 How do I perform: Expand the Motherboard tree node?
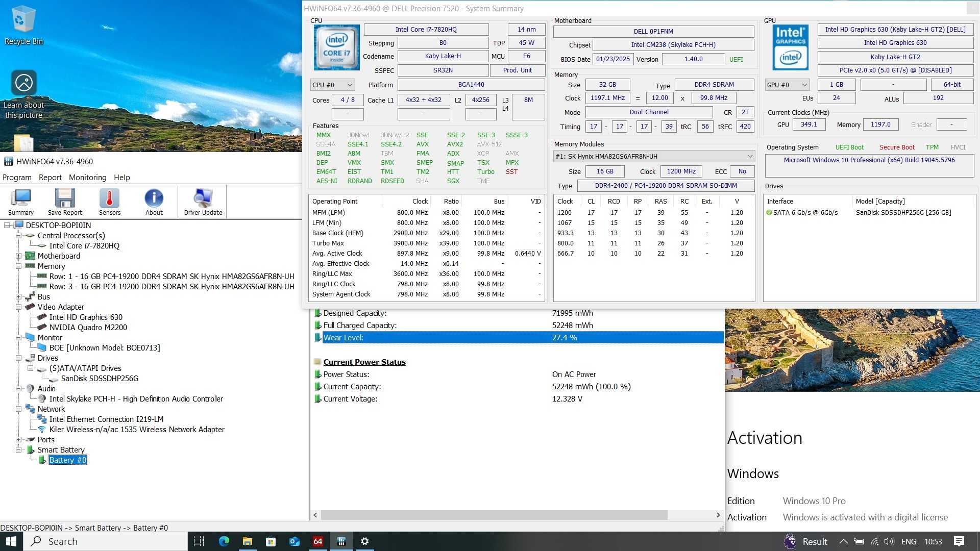tap(18, 256)
